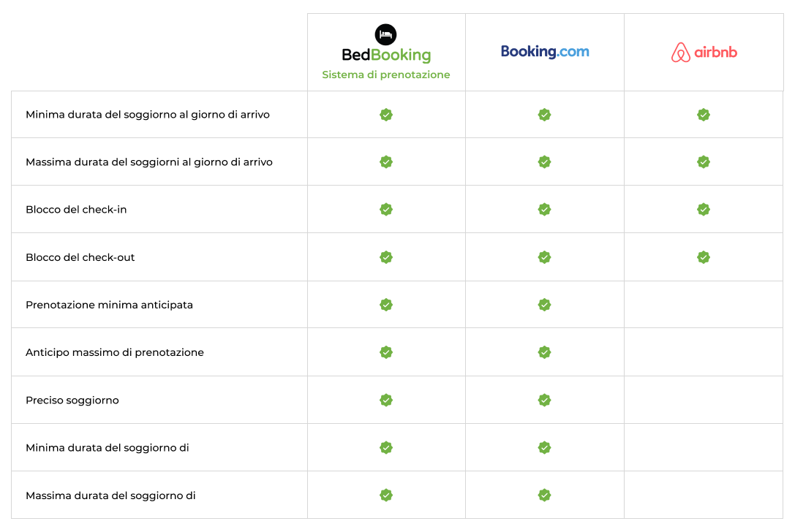Select the Minima durata del soggiorno al giorno di arrivo label
The height and width of the screenshot is (532, 795).
(x=148, y=115)
